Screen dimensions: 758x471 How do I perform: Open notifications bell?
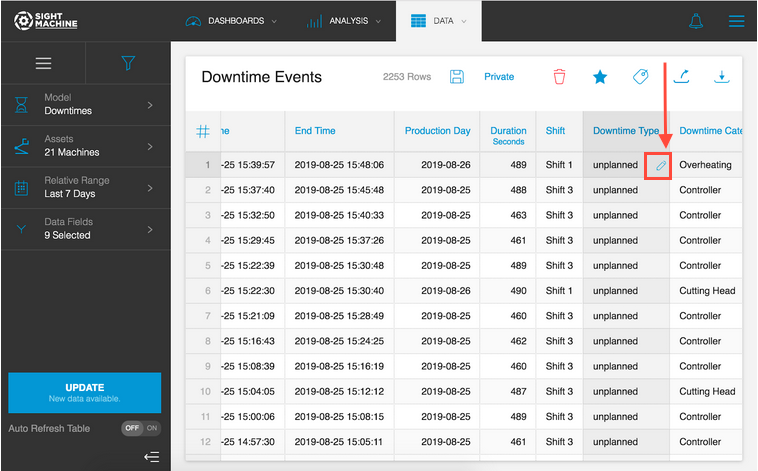(696, 21)
